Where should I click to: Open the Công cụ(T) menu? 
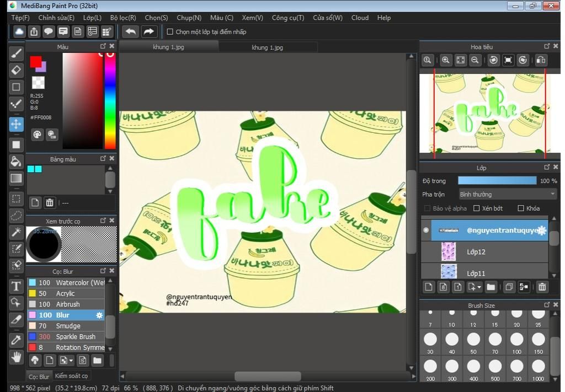point(288,18)
